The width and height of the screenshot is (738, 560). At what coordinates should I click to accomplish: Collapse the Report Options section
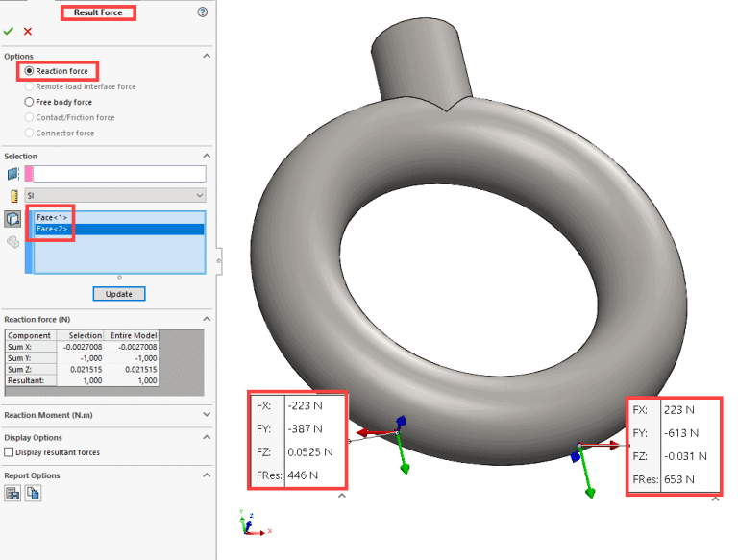206,474
